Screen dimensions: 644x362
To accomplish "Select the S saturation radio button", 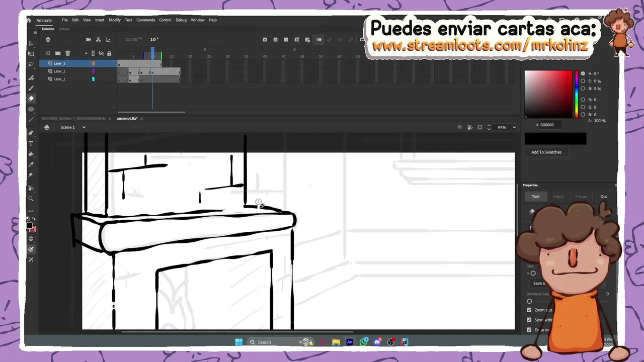I will point(583,81).
